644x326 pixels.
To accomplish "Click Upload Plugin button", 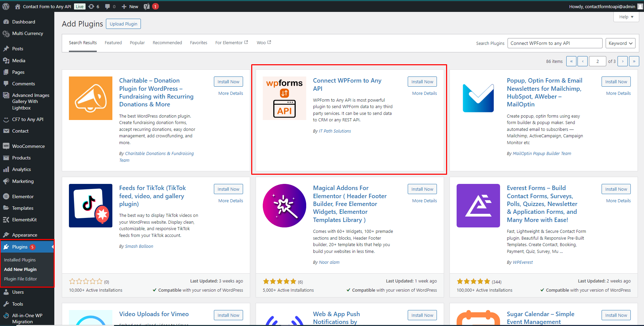I will 124,24.
